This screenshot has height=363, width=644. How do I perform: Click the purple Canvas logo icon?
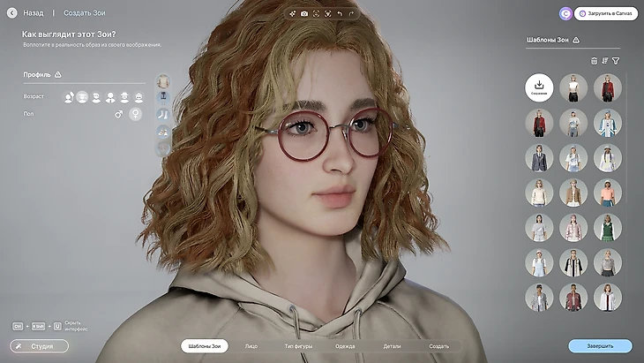point(566,13)
